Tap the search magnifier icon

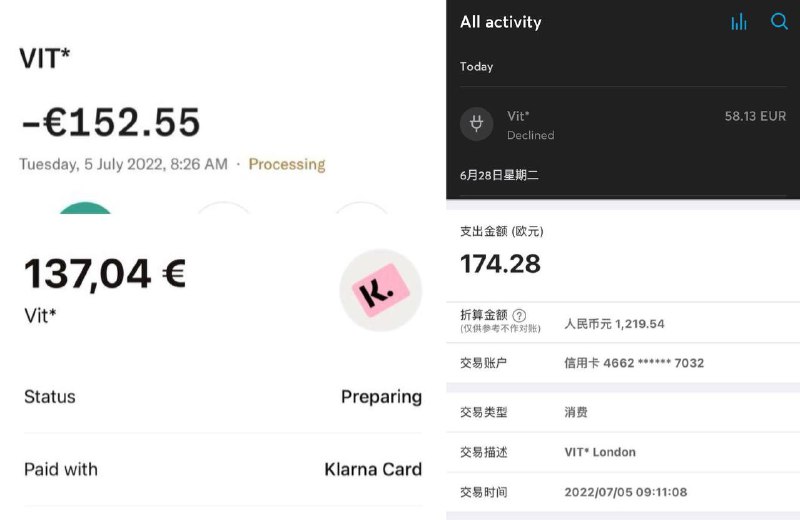click(779, 21)
